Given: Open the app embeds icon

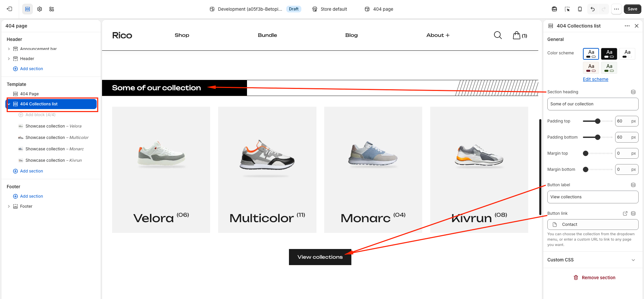Looking at the screenshot, I should [52, 9].
